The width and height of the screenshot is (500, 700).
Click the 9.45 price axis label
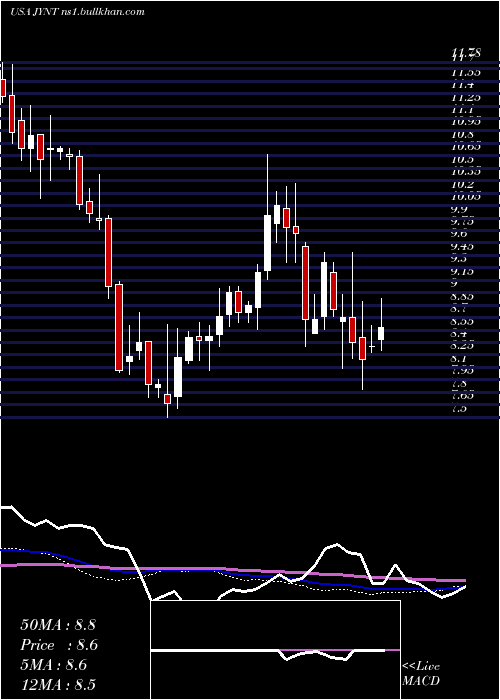click(462, 246)
